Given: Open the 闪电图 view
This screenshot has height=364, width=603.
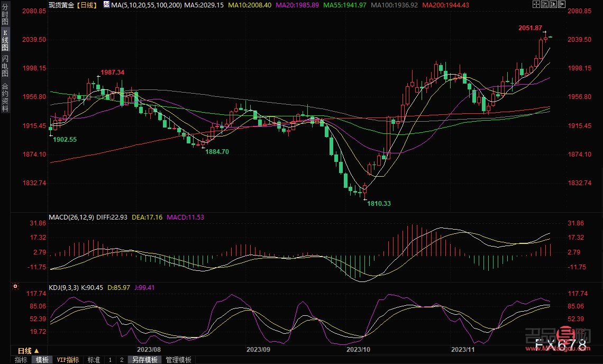Looking at the screenshot, I should [5, 66].
